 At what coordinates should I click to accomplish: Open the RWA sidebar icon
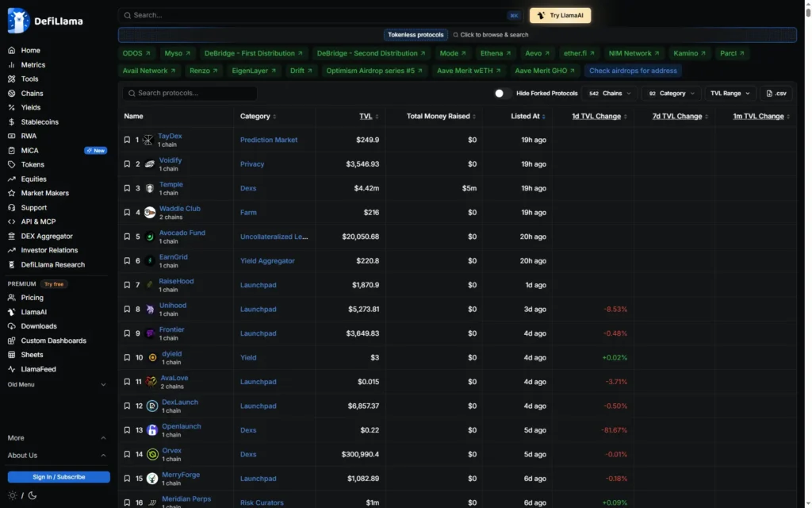click(x=11, y=136)
